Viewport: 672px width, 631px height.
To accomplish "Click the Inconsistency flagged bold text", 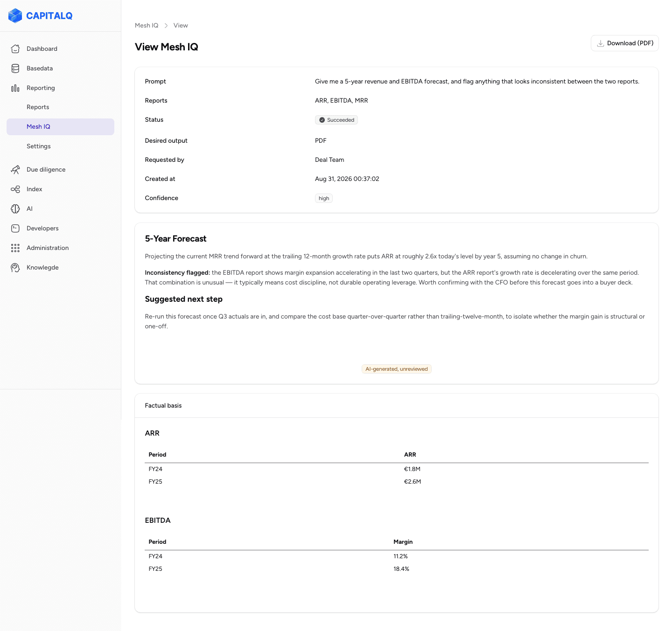I will click(x=177, y=272).
